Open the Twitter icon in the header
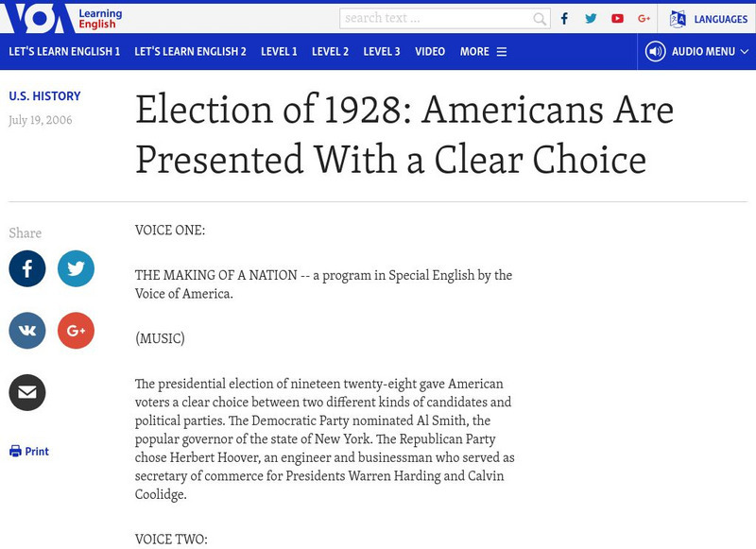Viewport: 756px width, 549px height. (x=591, y=19)
